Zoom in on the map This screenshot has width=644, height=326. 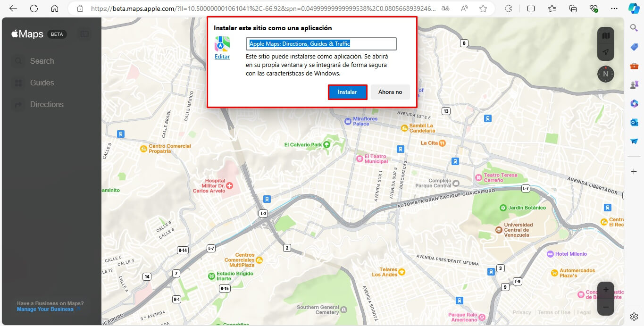606,290
